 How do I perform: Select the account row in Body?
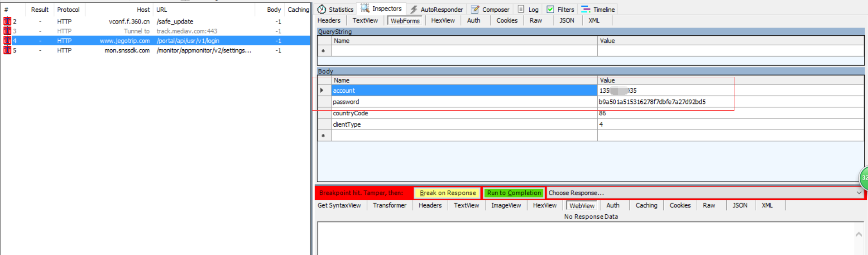591,90
